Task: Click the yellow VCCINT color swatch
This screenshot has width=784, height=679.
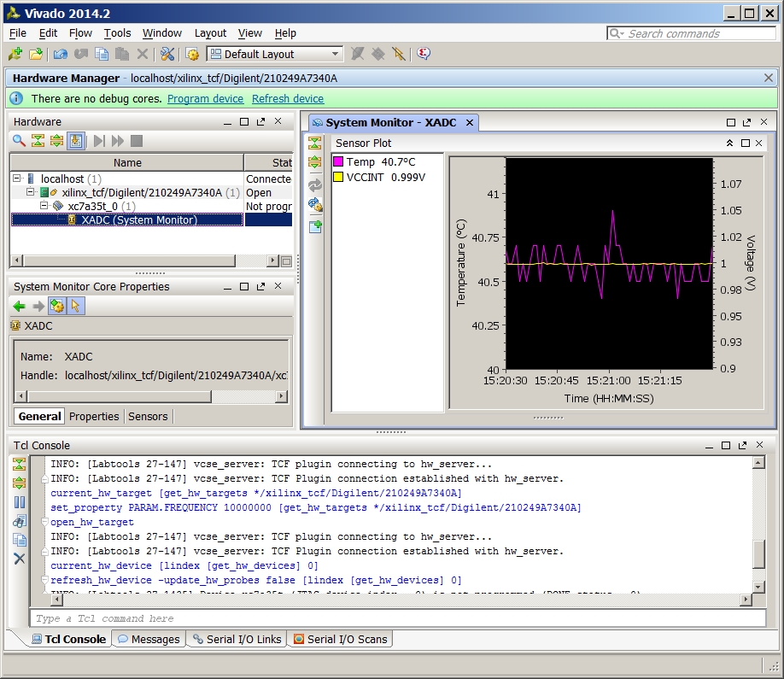Action: point(338,177)
